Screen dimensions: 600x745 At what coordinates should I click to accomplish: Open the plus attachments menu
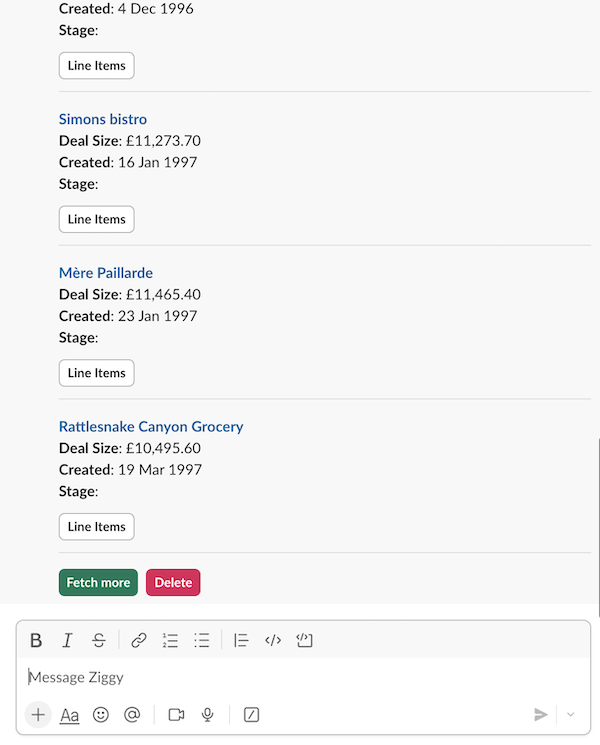(38, 715)
